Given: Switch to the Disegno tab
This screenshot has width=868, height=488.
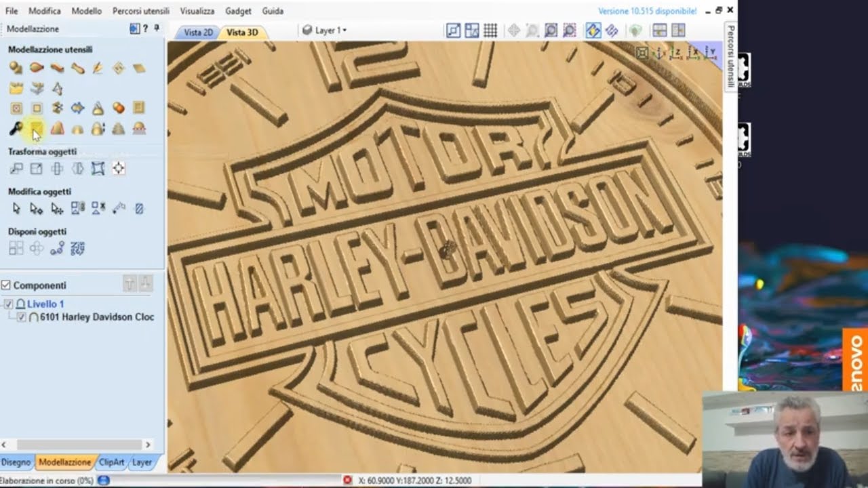Looking at the screenshot, I should point(16,462).
